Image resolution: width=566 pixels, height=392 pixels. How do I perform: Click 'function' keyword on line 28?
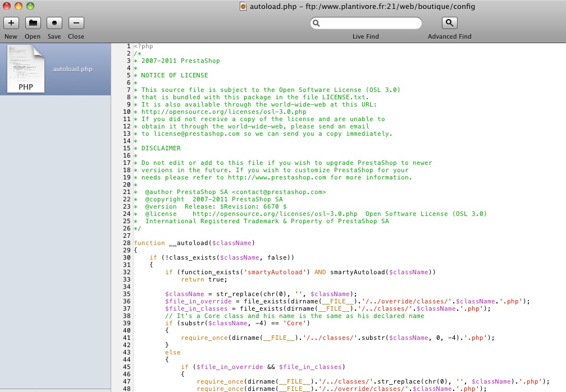[x=149, y=243]
